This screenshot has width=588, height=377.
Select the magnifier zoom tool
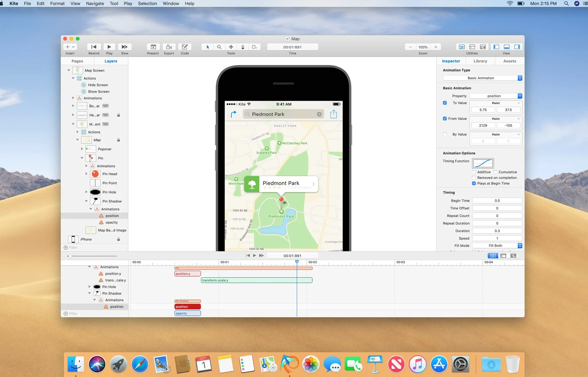[x=219, y=47]
